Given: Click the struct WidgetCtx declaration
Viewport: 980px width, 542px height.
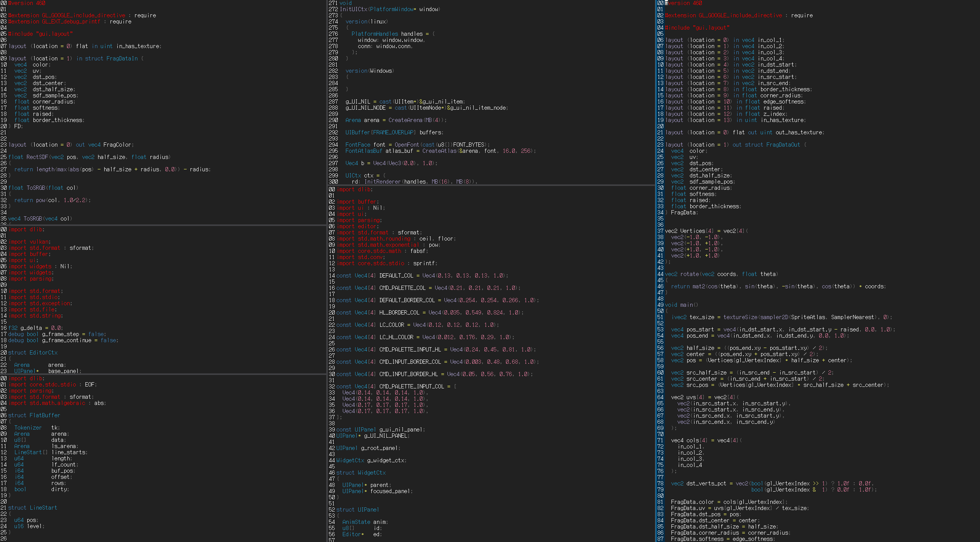Looking at the screenshot, I should tap(361, 473).
